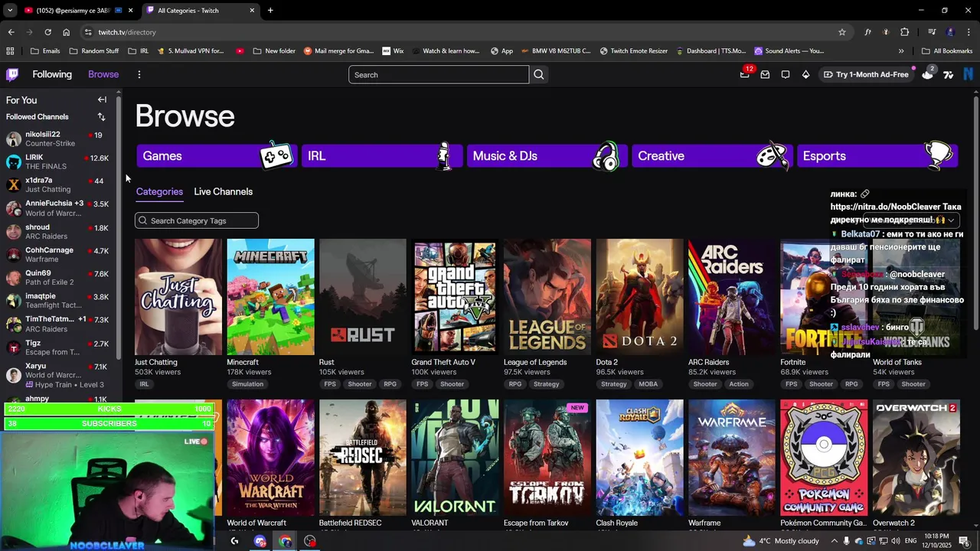Open the Creative category banner
This screenshot has height=551, width=980.
712,155
